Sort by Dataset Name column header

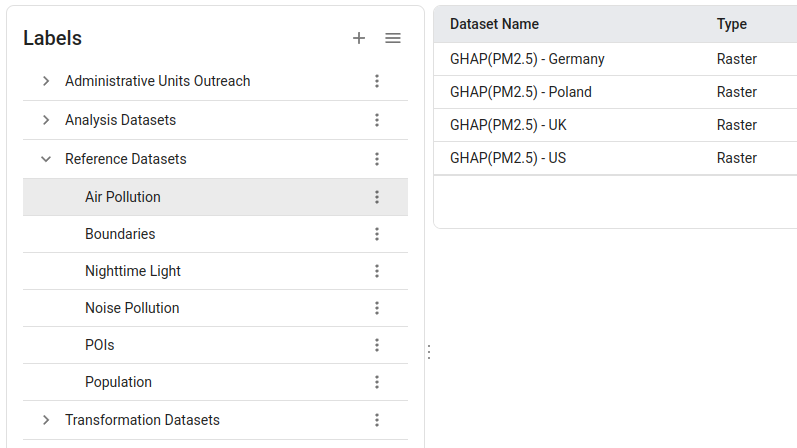tap(494, 24)
